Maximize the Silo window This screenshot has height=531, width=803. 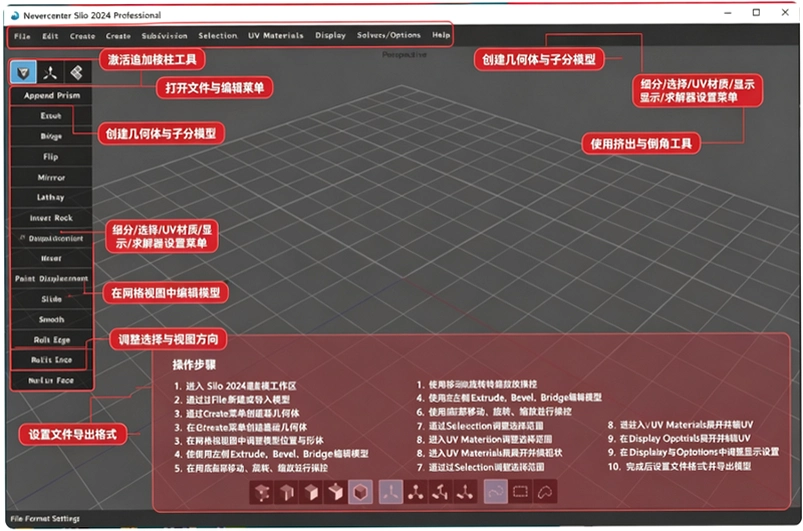click(756, 13)
